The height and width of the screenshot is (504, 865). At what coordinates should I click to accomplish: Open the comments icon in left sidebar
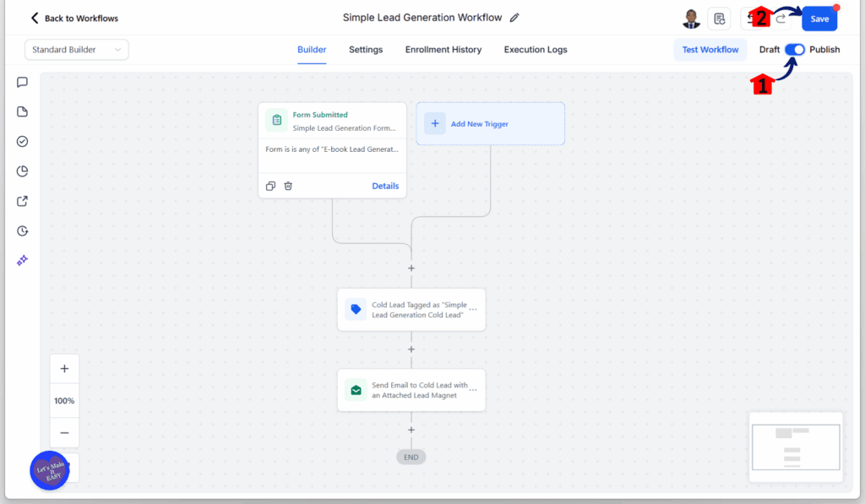pyautogui.click(x=23, y=82)
